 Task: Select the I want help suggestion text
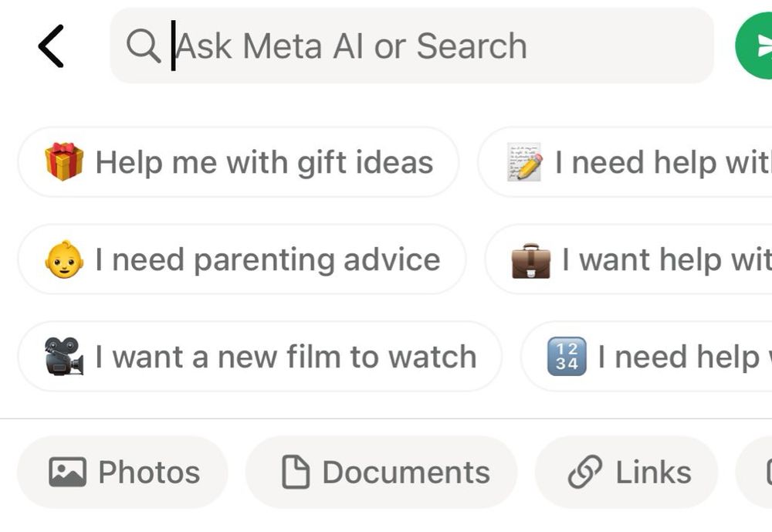coord(665,260)
